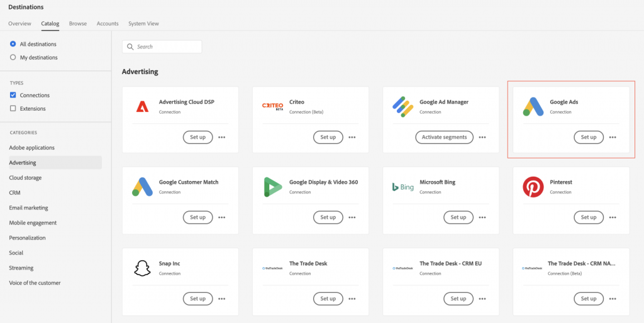Image resolution: width=644 pixels, height=323 pixels.
Task: Click Set up for Microsoft Bing
Action: coord(458,217)
